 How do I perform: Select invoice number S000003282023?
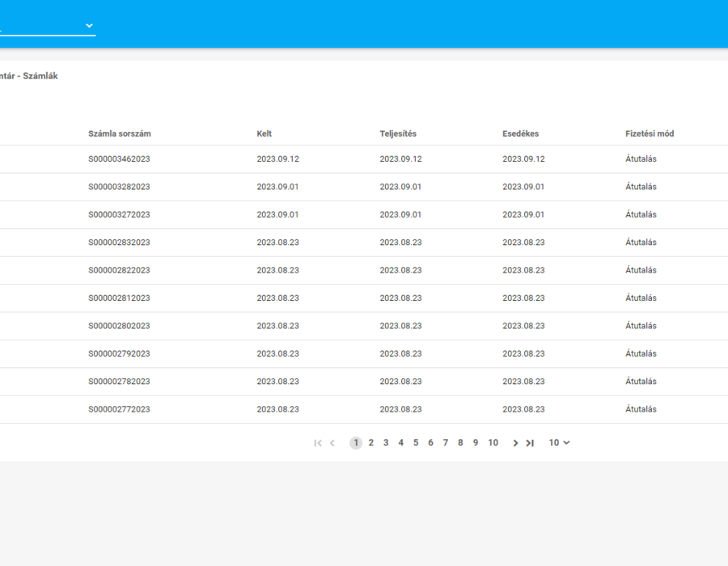[120, 187]
